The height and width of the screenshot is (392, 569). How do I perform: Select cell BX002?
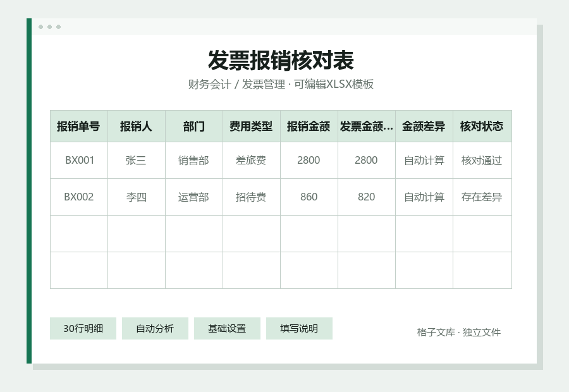click(x=79, y=197)
